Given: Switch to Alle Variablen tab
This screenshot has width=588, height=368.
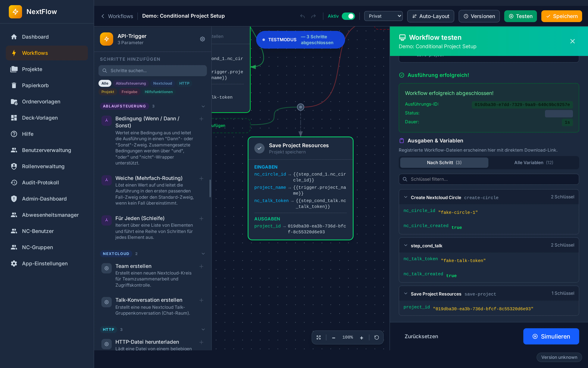Looking at the screenshot, I should click(533, 163).
